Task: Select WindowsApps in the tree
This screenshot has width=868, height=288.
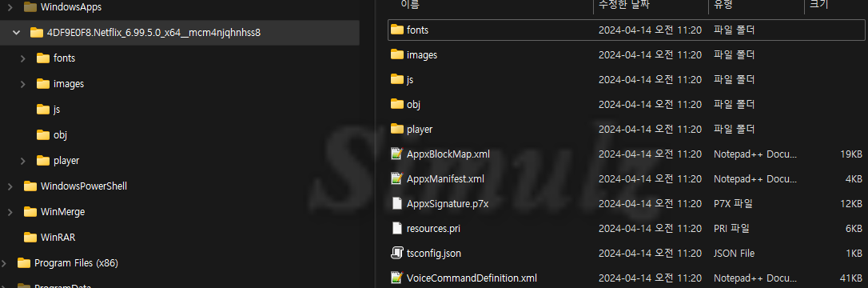Action: (x=71, y=7)
